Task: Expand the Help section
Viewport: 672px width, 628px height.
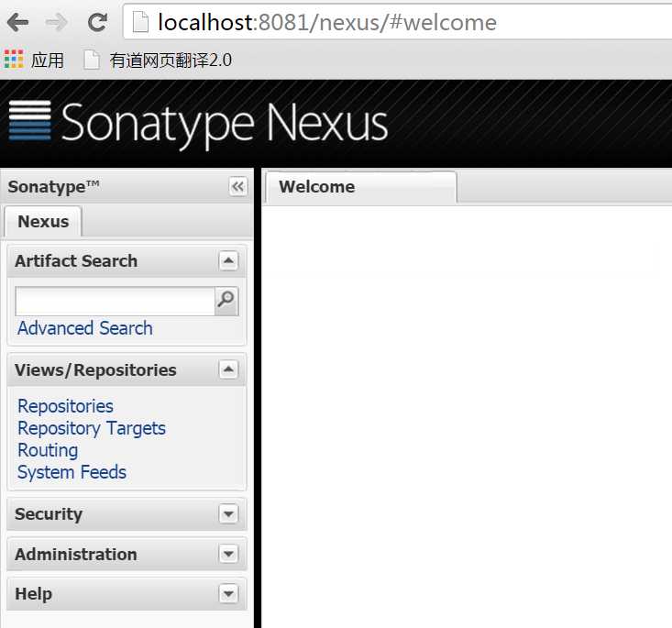Action: tap(228, 594)
